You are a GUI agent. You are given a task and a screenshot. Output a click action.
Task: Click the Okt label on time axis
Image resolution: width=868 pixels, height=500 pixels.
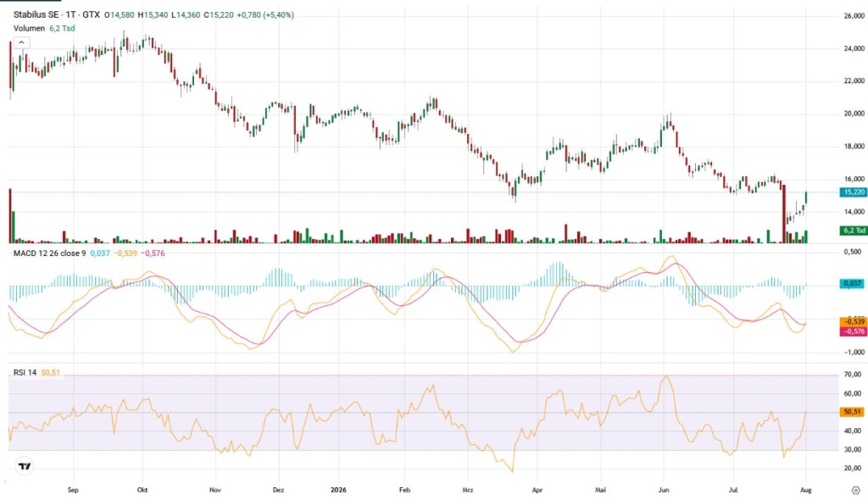(x=142, y=490)
